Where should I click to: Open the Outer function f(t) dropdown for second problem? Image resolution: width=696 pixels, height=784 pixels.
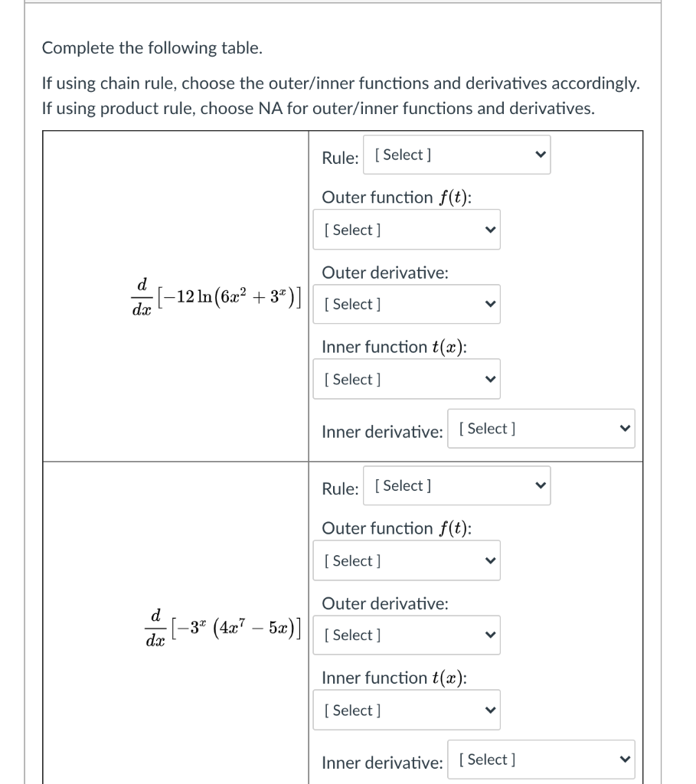point(406,560)
